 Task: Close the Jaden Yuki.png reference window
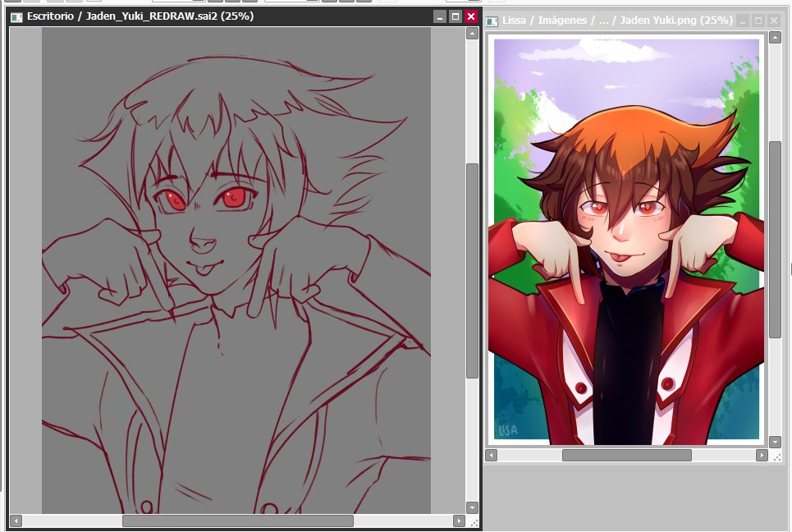pos(774,21)
